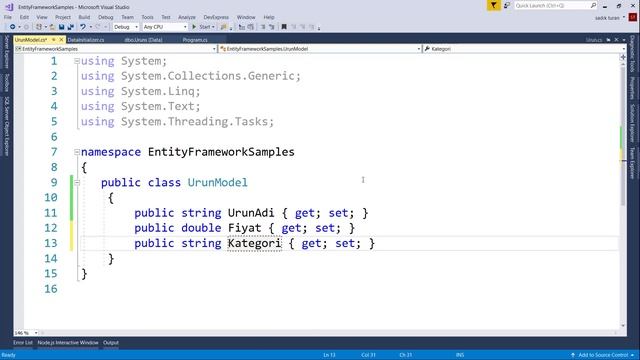Collapse the using directives block

tap(77, 61)
